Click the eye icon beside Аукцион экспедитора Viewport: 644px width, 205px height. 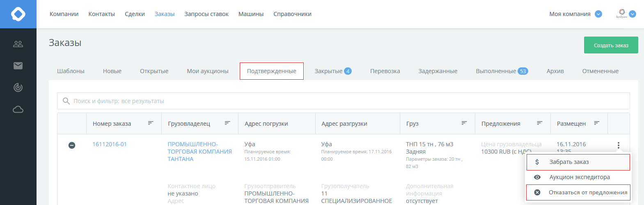click(537, 177)
